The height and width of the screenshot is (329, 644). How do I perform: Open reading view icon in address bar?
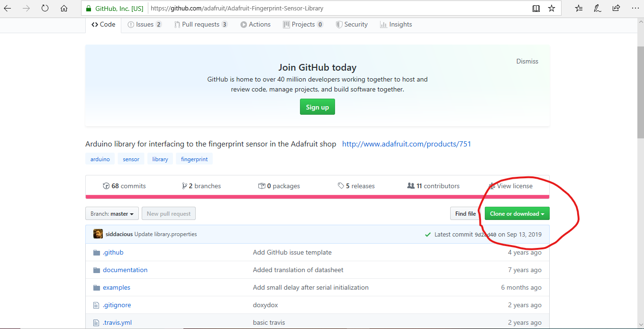tap(536, 9)
